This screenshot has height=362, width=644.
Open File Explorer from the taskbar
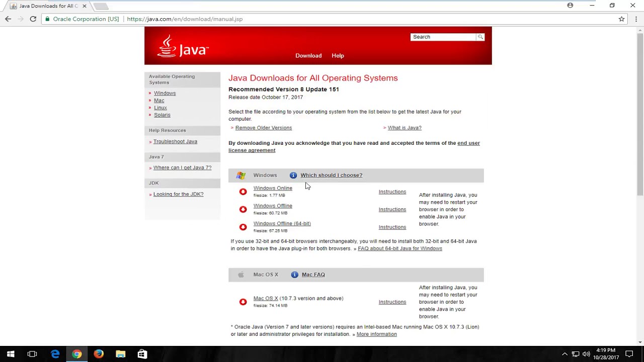(x=120, y=354)
